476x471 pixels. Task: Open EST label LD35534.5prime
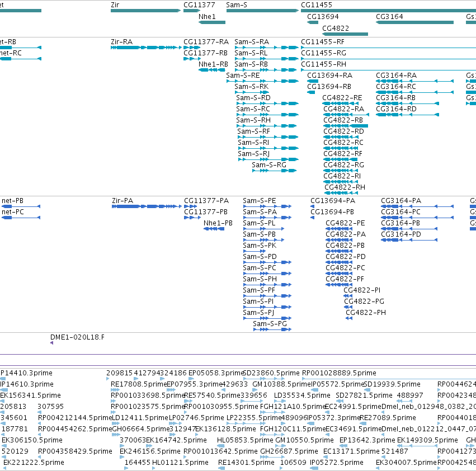tap(302, 395)
